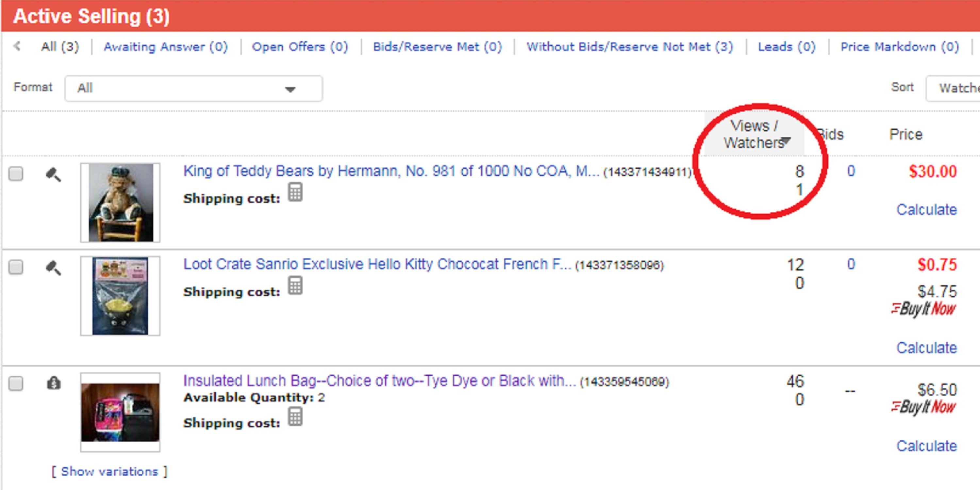The height and width of the screenshot is (490, 980).
Task: Click Calculate for the Loot Crate listing
Action: [926, 348]
